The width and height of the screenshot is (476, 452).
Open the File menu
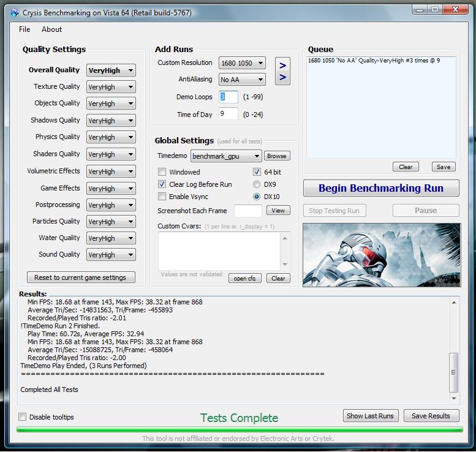(x=25, y=29)
